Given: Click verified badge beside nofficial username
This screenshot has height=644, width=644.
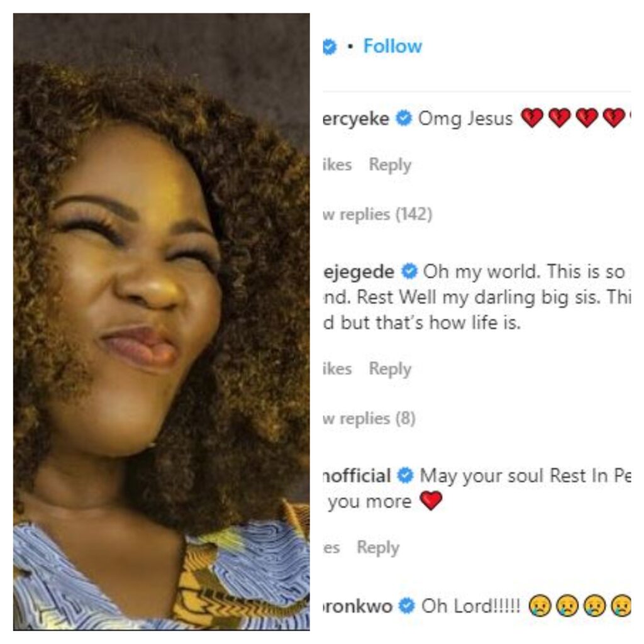Looking at the screenshot, I should (x=406, y=475).
